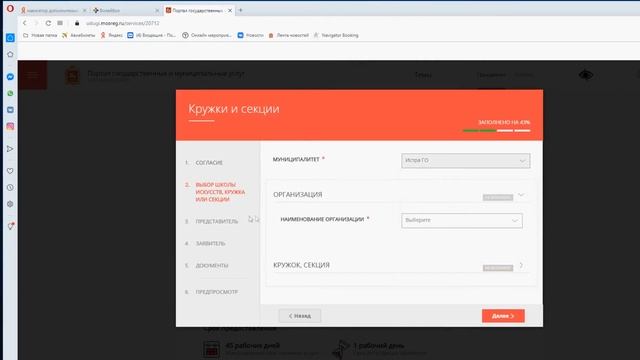Screen dimensions: 640x360
Task: Open the Муниципалитет dropdown
Action: (x=465, y=161)
